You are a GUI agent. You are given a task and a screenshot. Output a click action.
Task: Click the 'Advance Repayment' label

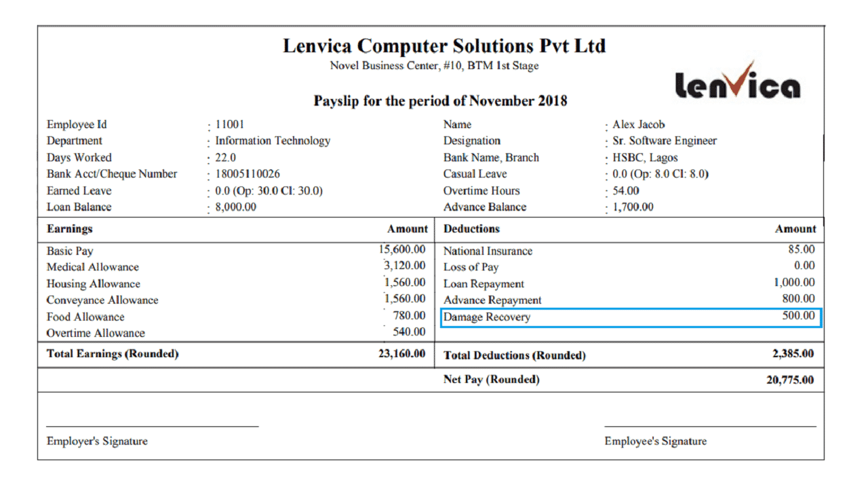pos(492,300)
